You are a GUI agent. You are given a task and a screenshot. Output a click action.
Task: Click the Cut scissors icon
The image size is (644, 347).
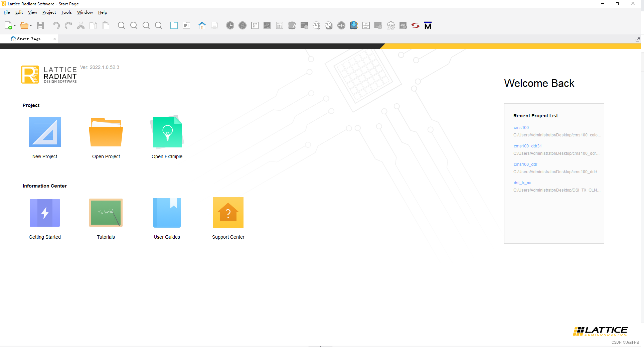pos(81,25)
